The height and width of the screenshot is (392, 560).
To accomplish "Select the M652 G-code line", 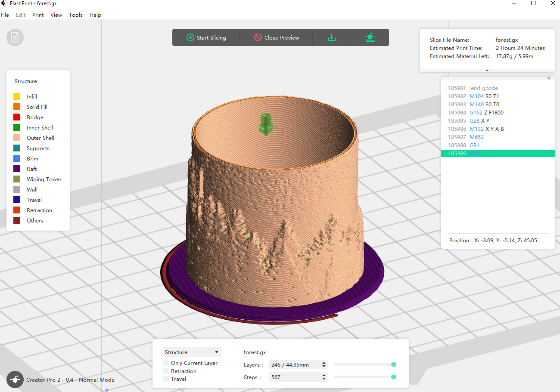I will tap(476, 137).
